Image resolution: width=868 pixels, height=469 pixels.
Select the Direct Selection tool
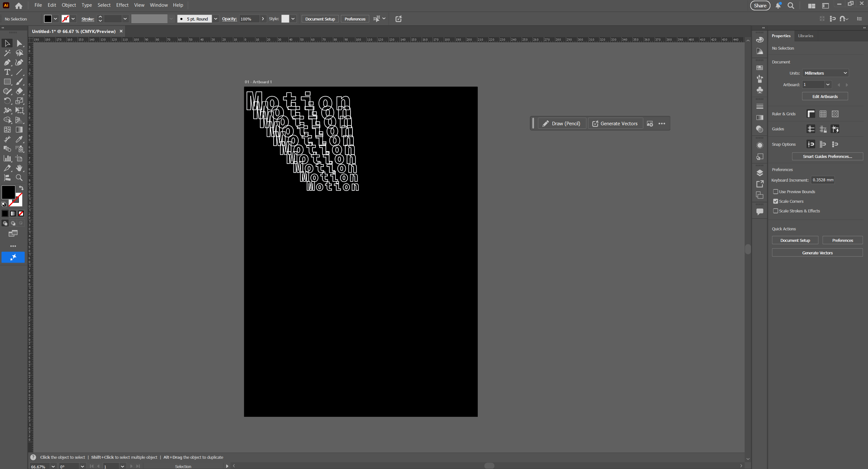(19, 43)
